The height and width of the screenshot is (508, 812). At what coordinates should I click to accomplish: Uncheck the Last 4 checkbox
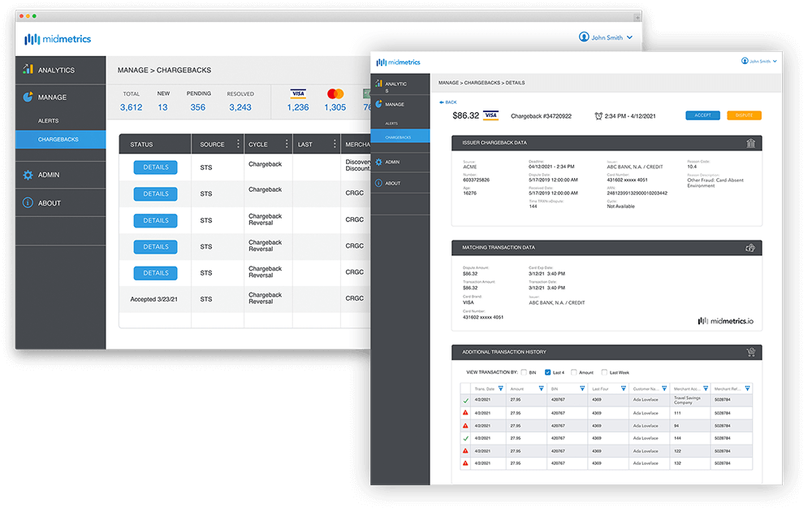tap(547, 372)
